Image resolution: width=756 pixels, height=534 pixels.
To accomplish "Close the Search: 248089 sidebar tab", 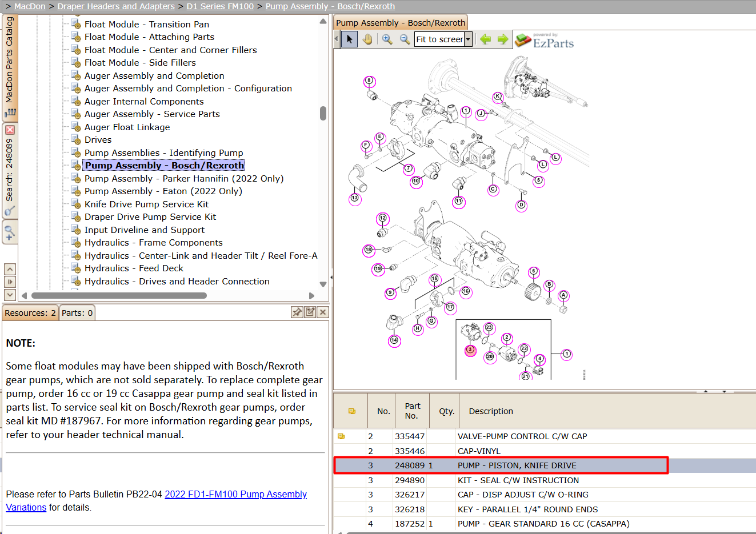I will click(x=10, y=130).
